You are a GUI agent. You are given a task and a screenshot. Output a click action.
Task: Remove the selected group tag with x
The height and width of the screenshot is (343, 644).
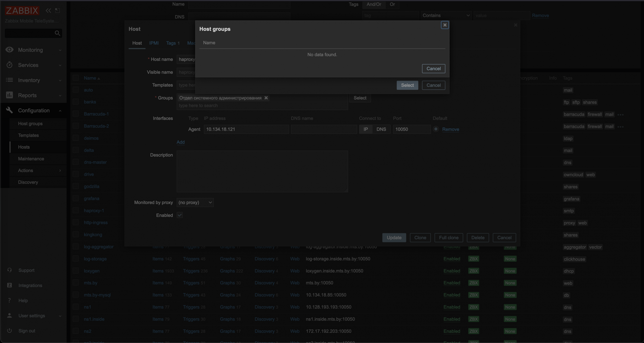[266, 98]
